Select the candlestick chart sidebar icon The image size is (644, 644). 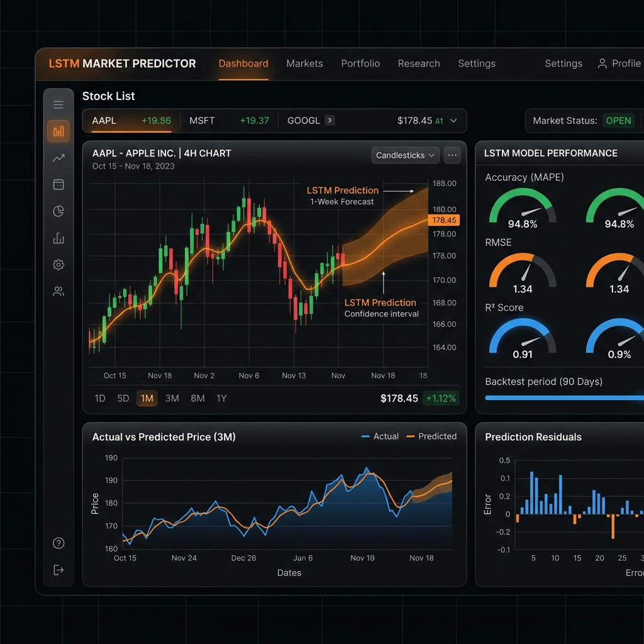point(58,131)
